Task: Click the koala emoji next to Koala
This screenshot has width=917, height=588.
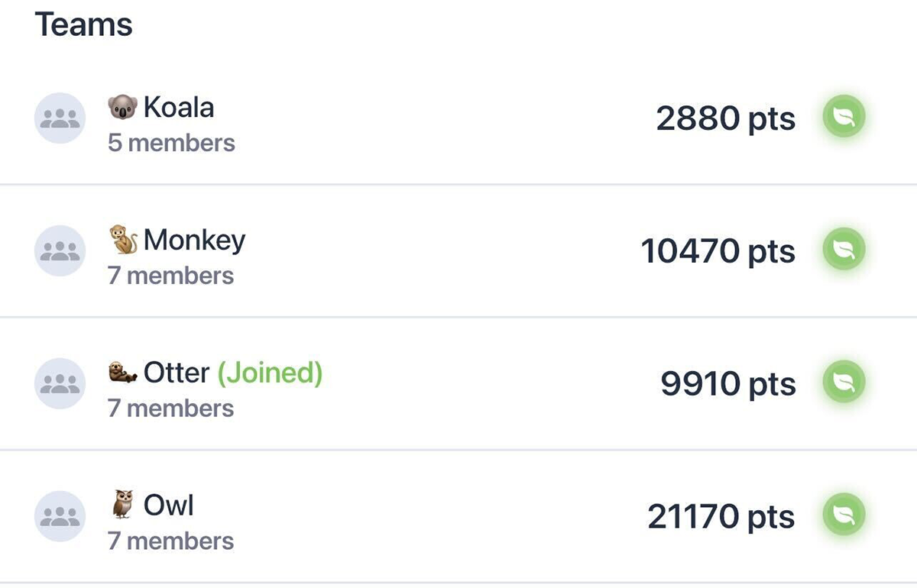Action: click(x=122, y=108)
